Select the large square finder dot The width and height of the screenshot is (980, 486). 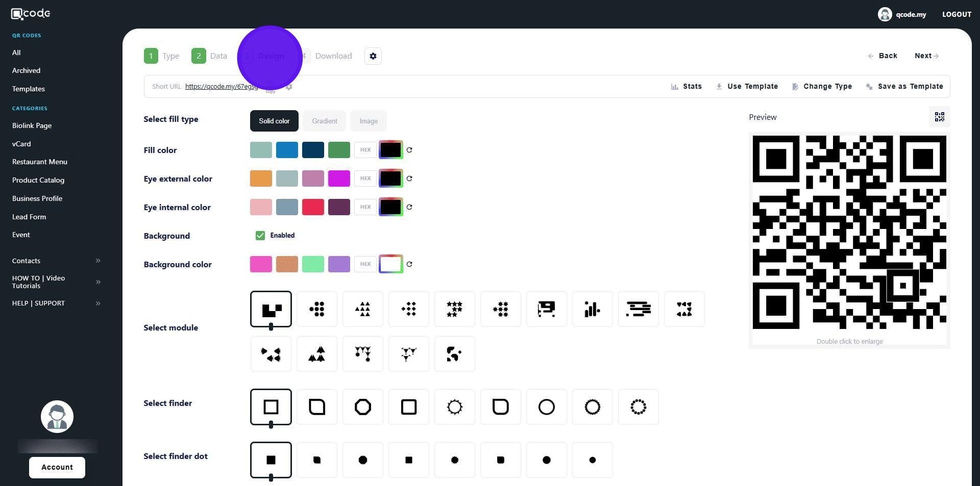pyautogui.click(x=271, y=460)
